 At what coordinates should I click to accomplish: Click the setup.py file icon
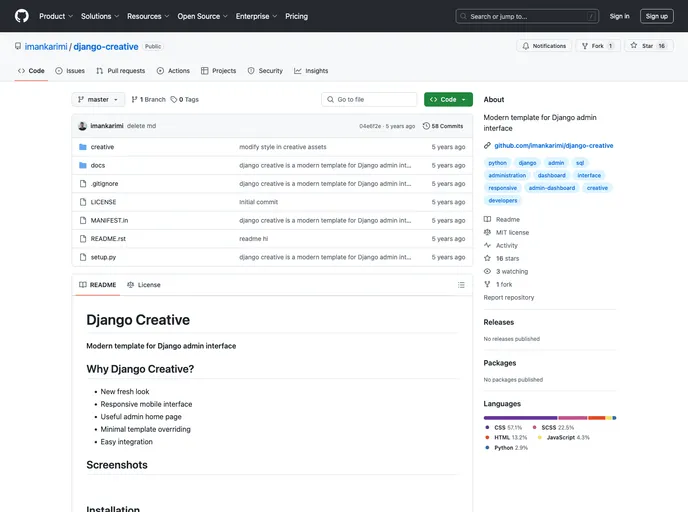coord(82,258)
